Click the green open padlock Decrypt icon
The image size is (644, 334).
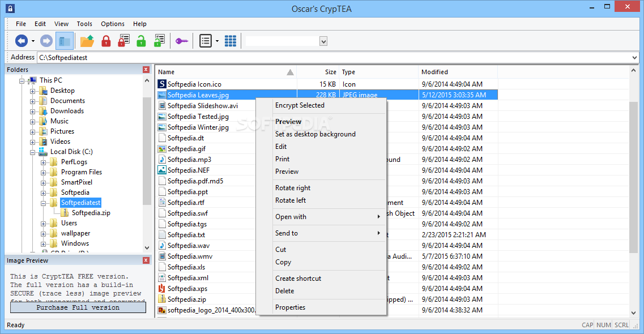[141, 41]
